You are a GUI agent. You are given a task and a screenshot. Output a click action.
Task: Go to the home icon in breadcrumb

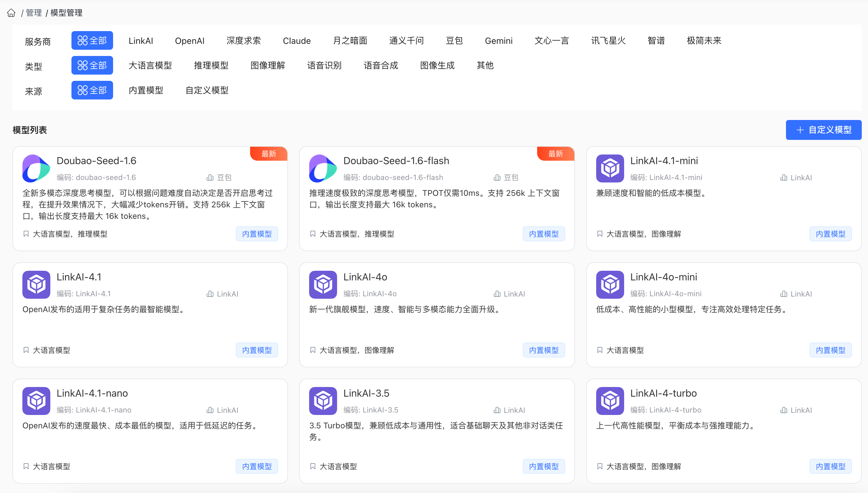pos(11,13)
